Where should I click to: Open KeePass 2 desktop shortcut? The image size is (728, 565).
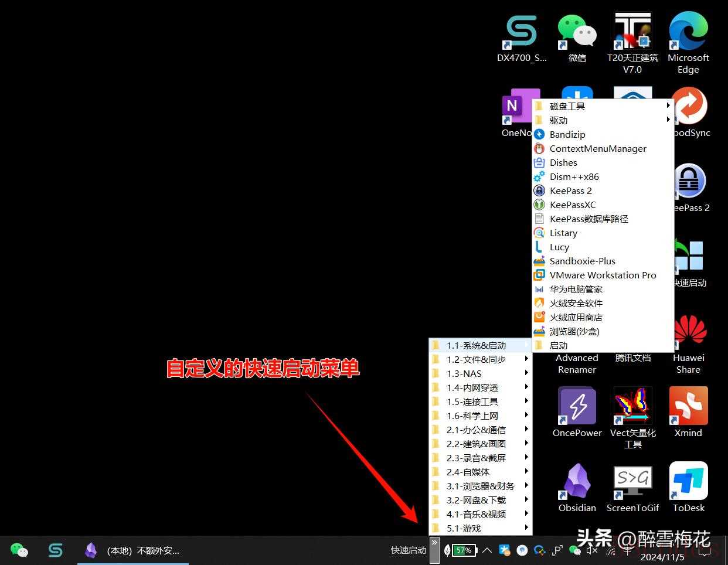tap(692, 188)
